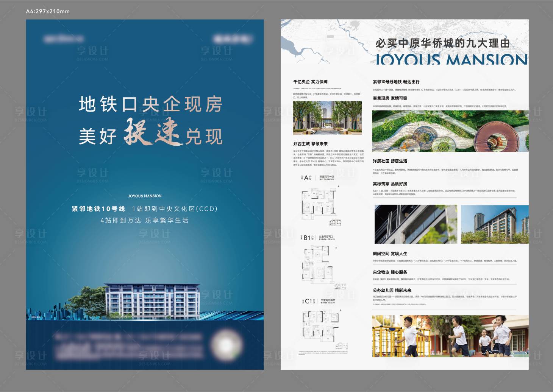
Task: Select the headline "地铁口央企现房"
Action: coord(151,104)
